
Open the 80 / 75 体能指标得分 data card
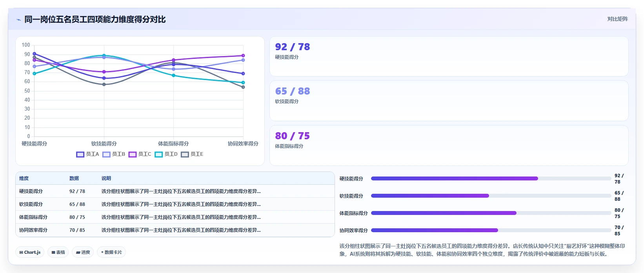(449, 146)
